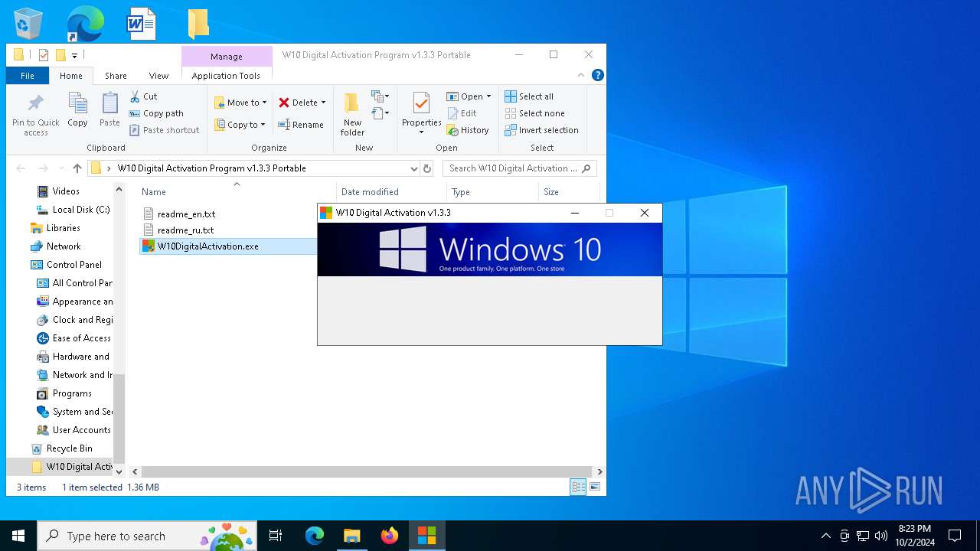The image size is (980, 551).
Task: Open Firefox from the taskbar
Action: tap(390, 536)
